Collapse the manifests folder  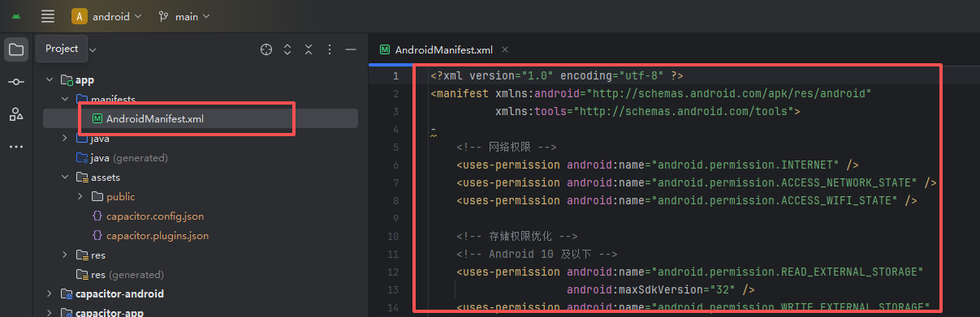point(66,100)
